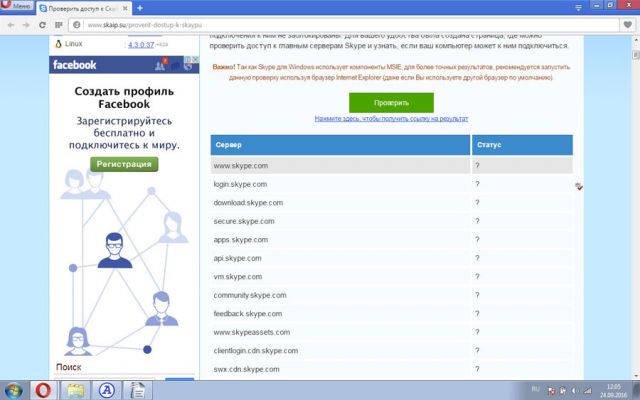Open the Opera Меню button
The height and width of the screenshot is (400, 640).
coord(16,6)
